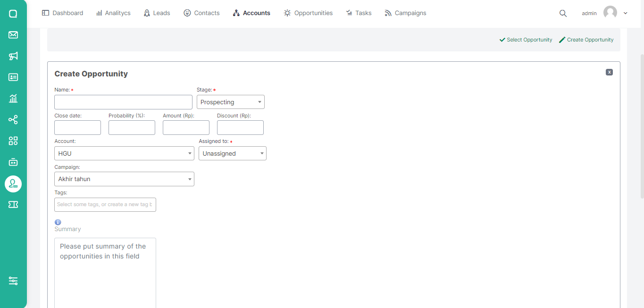Go to the Contacts tab
644x308 pixels.
click(201, 13)
